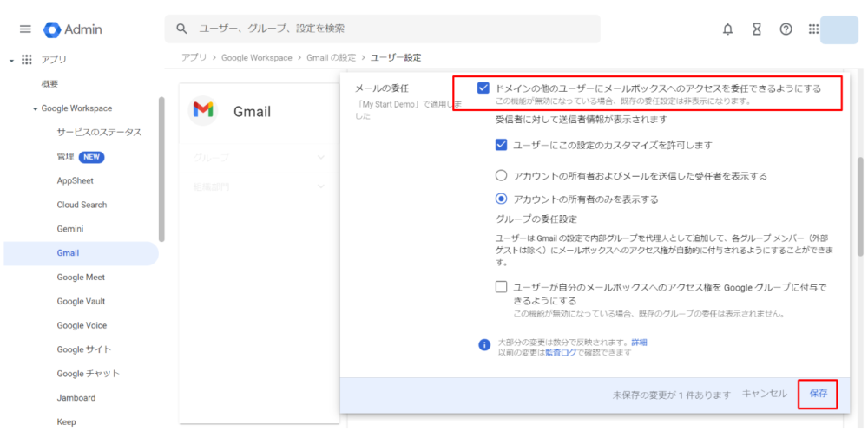Image resolution: width=868 pixels, height=431 pixels.
Task: Click Gmail の設定 breadcrumb link
Action: pyautogui.click(x=331, y=57)
